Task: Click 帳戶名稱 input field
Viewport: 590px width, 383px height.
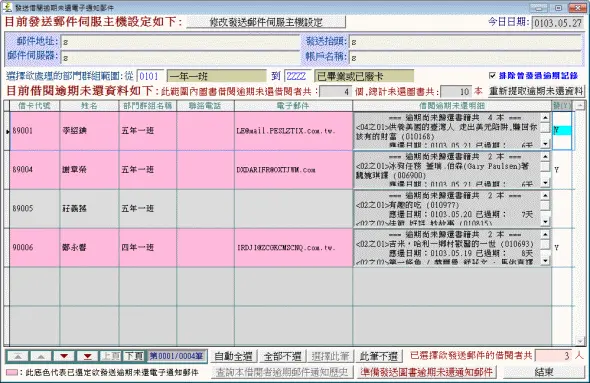Action: (466, 58)
